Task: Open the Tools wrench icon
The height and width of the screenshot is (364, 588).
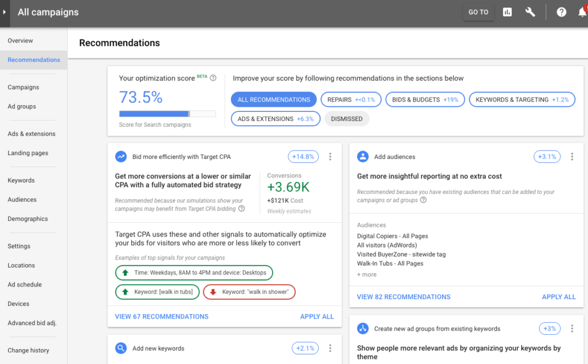Action: click(530, 11)
